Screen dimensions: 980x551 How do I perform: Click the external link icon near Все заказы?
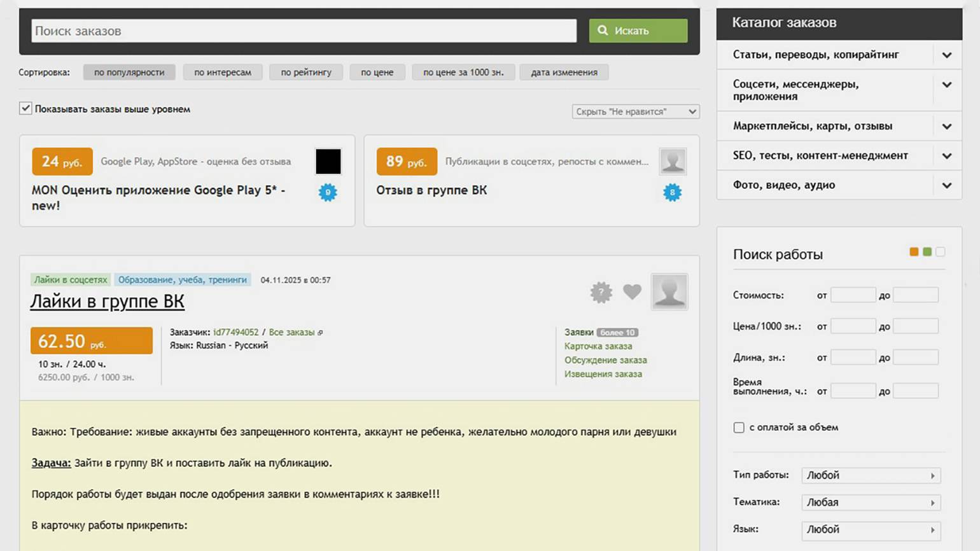[x=320, y=333]
